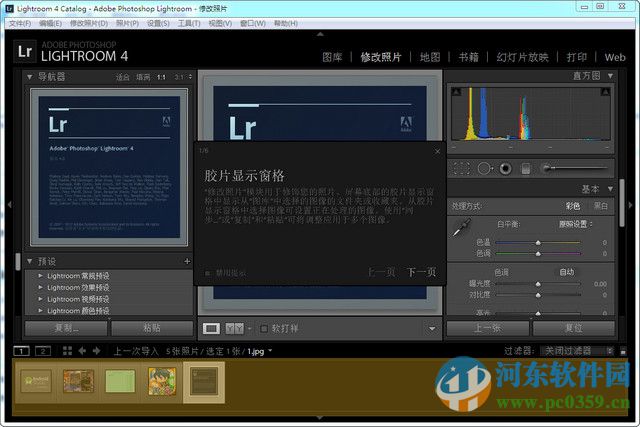
Task: Collapse the 直方图 panel
Action: click(610, 76)
